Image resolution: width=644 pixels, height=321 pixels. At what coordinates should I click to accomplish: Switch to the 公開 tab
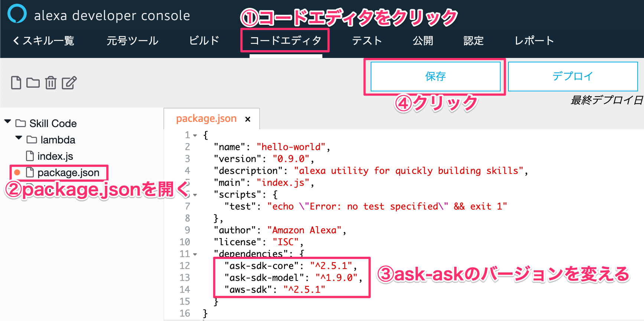pos(423,40)
